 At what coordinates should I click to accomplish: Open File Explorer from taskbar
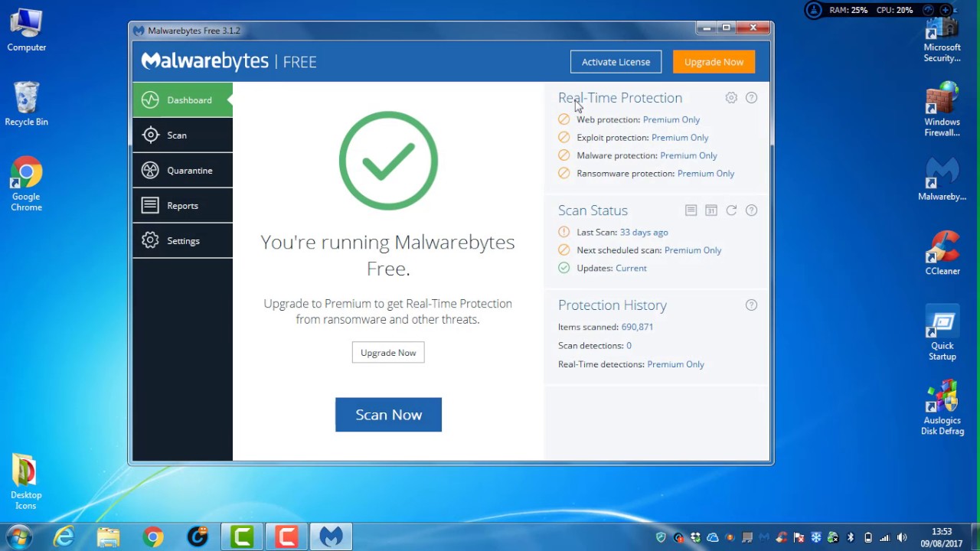[108, 537]
